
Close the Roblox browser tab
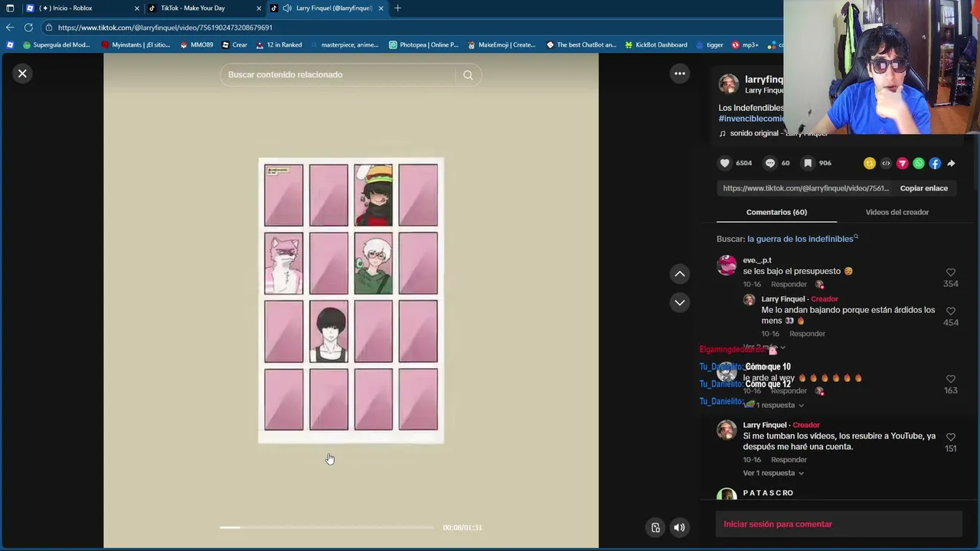coord(137,8)
